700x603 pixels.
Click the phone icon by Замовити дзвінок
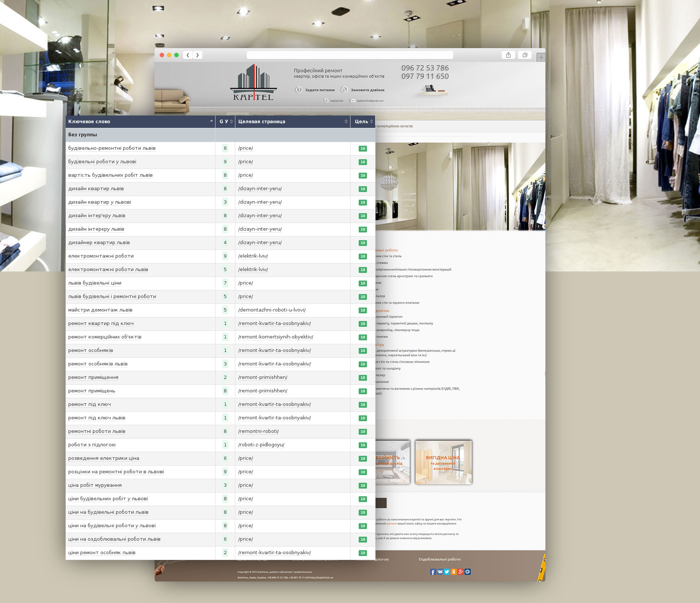coord(345,90)
